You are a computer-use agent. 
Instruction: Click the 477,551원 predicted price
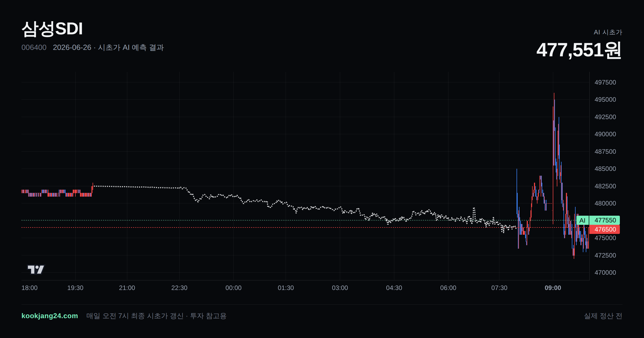point(579,50)
